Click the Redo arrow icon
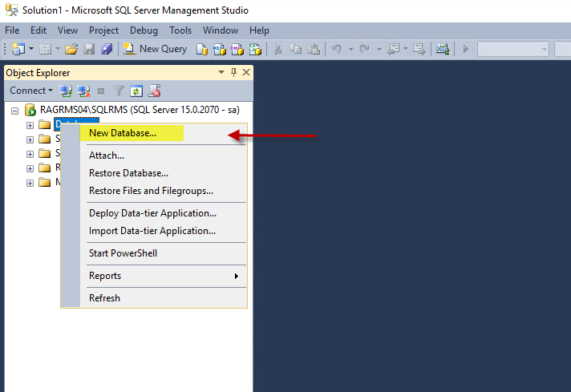The width and height of the screenshot is (571, 392). [365, 49]
